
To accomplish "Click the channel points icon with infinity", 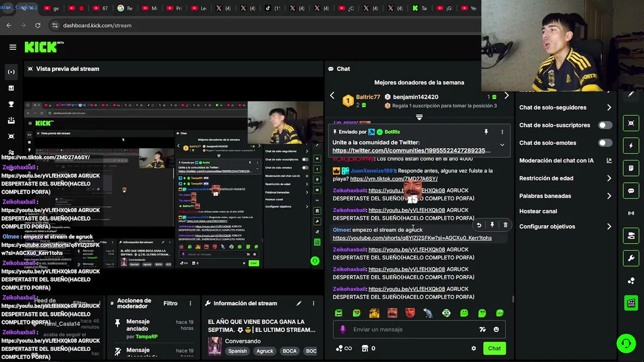I will pos(343,348).
